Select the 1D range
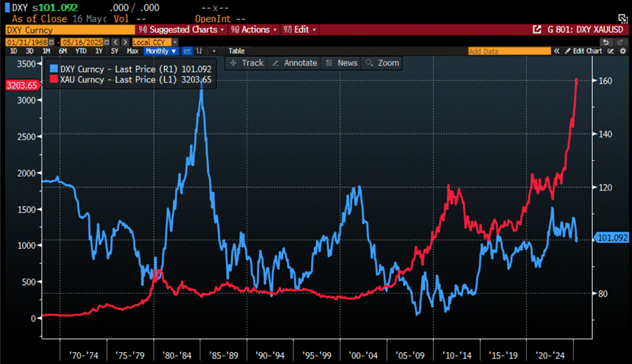The height and width of the screenshot is (364, 632). pyautogui.click(x=13, y=51)
